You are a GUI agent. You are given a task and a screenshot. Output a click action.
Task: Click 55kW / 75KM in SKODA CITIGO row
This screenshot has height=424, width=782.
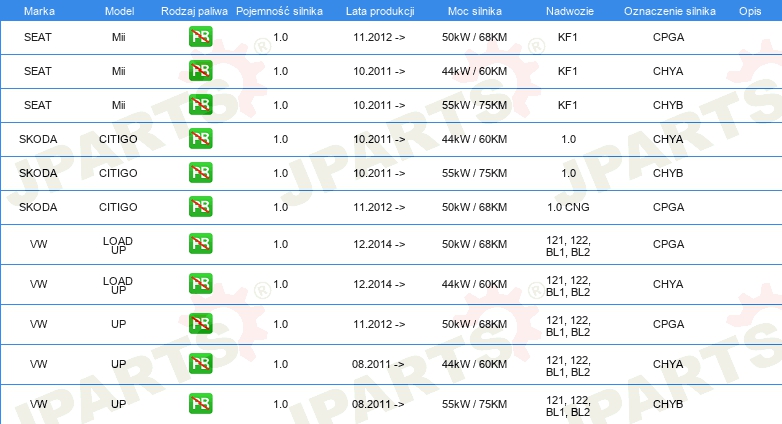click(x=474, y=173)
